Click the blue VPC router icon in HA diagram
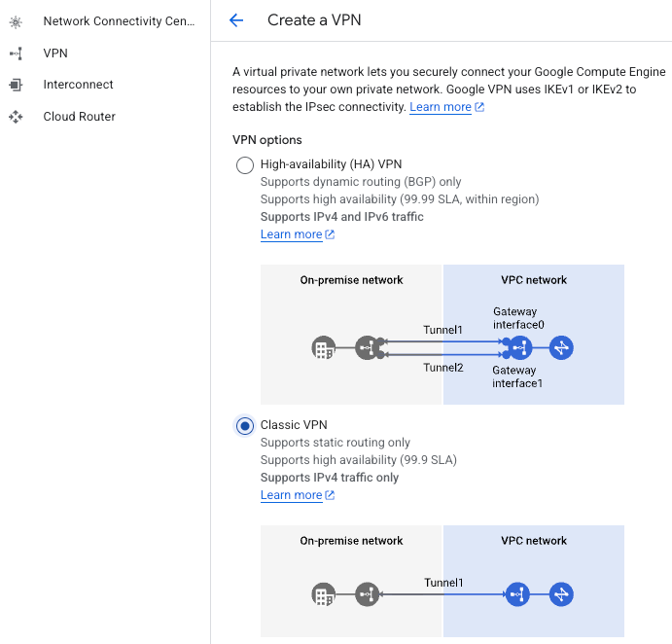This screenshot has height=644, width=672. [x=561, y=347]
